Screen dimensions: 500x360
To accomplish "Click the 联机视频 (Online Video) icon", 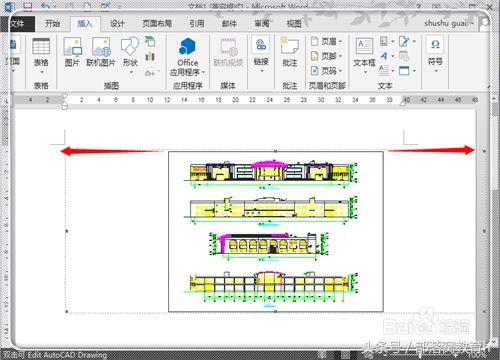I will point(228,47).
